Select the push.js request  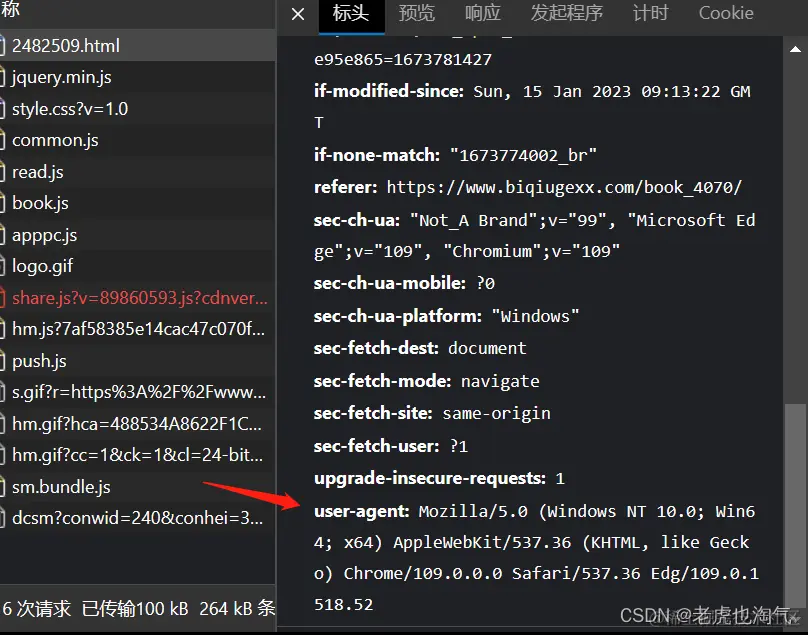pyautogui.click(x=138, y=361)
